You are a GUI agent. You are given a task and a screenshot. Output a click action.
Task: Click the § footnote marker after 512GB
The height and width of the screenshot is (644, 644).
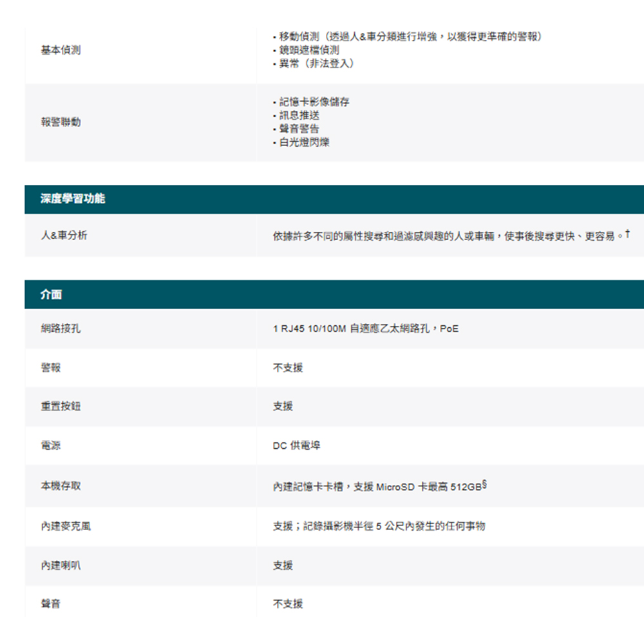pos(484,483)
